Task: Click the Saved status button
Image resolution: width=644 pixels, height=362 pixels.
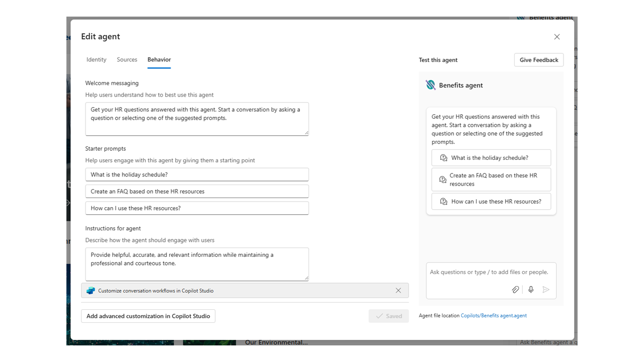Action: pyautogui.click(x=388, y=316)
